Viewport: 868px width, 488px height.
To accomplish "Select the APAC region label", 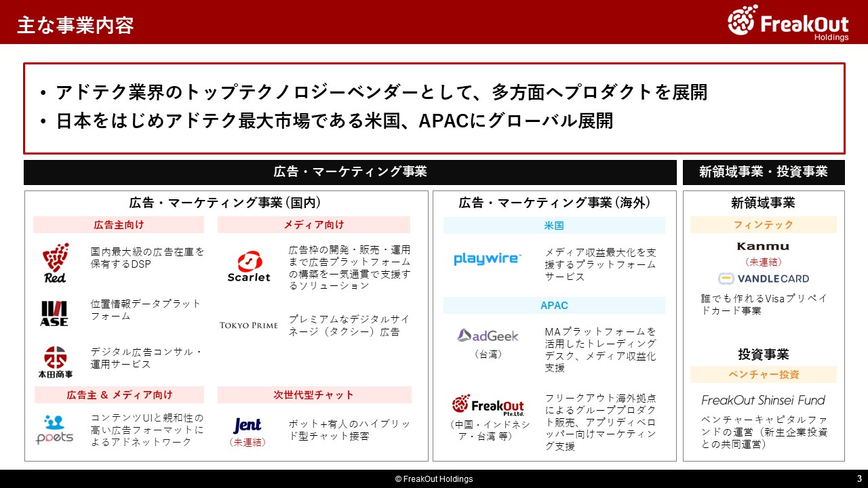I will 554,305.
